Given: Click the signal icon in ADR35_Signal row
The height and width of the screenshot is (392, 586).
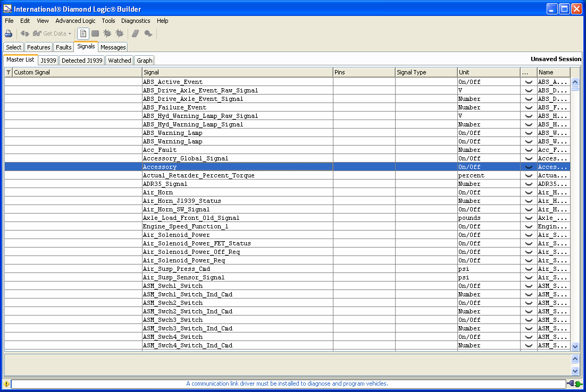Looking at the screenshot, I should 529,184.
